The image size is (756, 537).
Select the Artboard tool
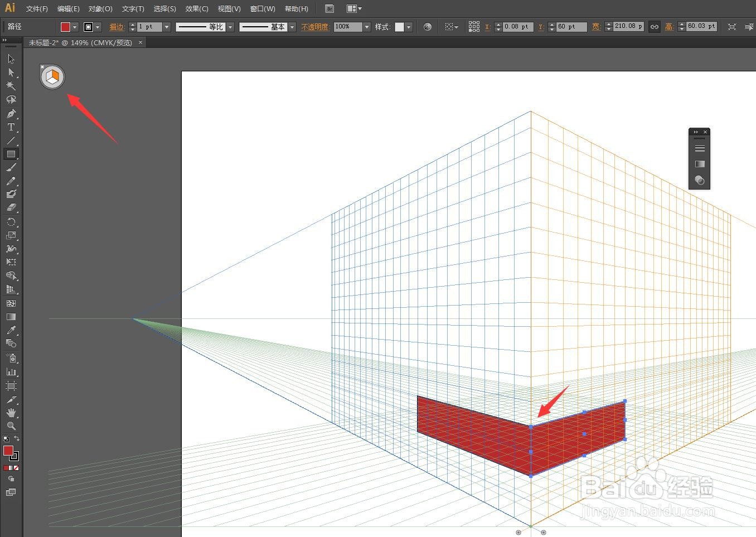[x=11, y=386]
